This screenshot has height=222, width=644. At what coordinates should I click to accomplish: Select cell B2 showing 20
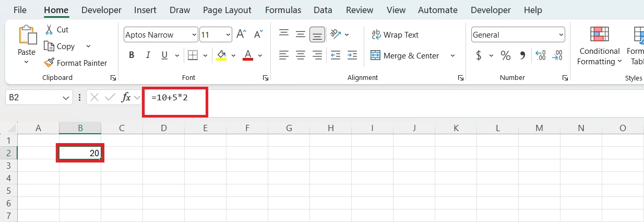(80, 153)
